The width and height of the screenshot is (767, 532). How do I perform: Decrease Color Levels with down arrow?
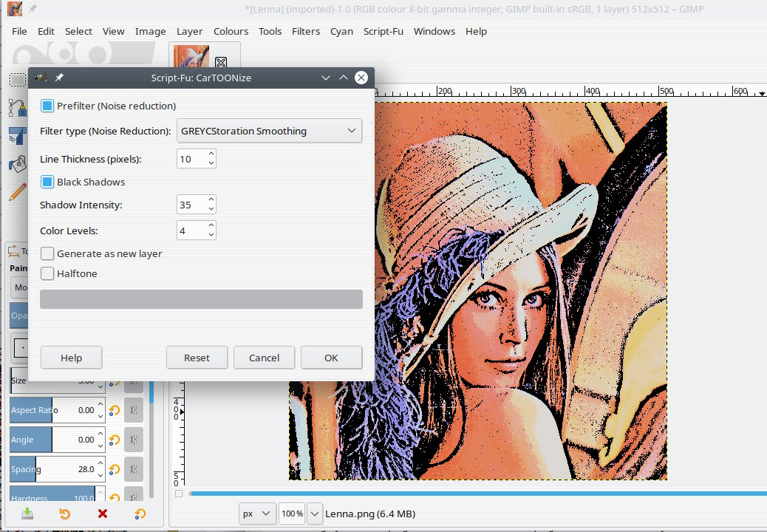211,235
